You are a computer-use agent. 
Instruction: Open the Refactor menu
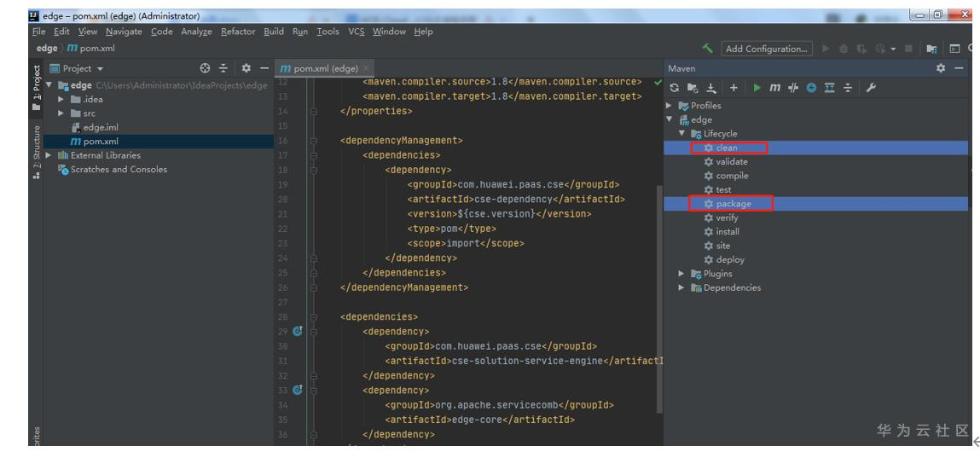[x=238, y=32]
